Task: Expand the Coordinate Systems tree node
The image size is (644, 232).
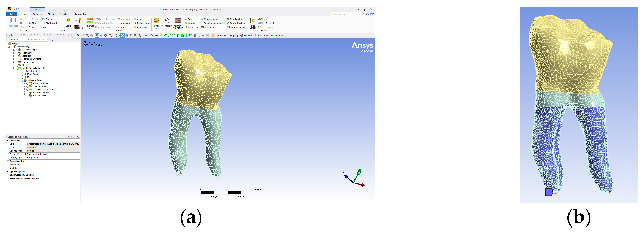Action: click(x=14, y=59)
